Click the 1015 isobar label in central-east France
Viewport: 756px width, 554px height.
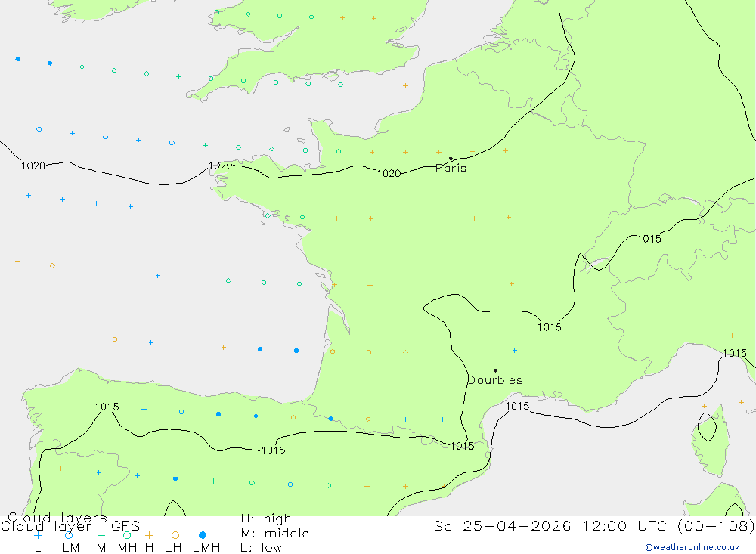549,327
